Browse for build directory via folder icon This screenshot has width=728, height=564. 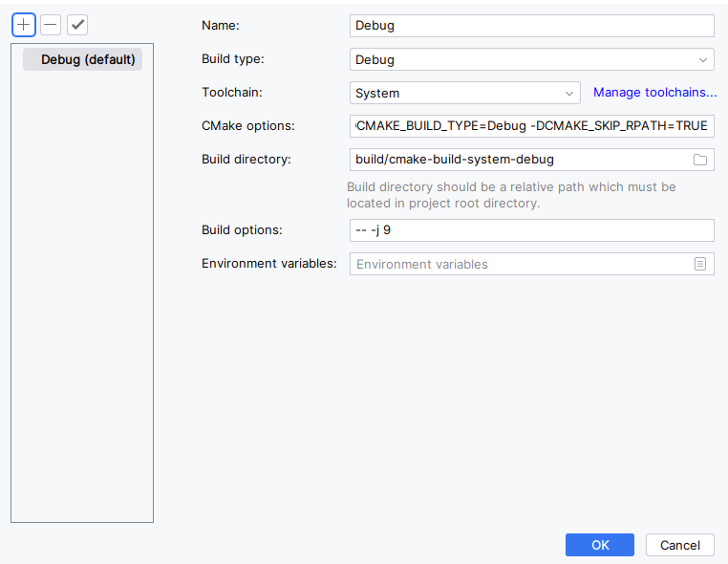pos(700,160)
